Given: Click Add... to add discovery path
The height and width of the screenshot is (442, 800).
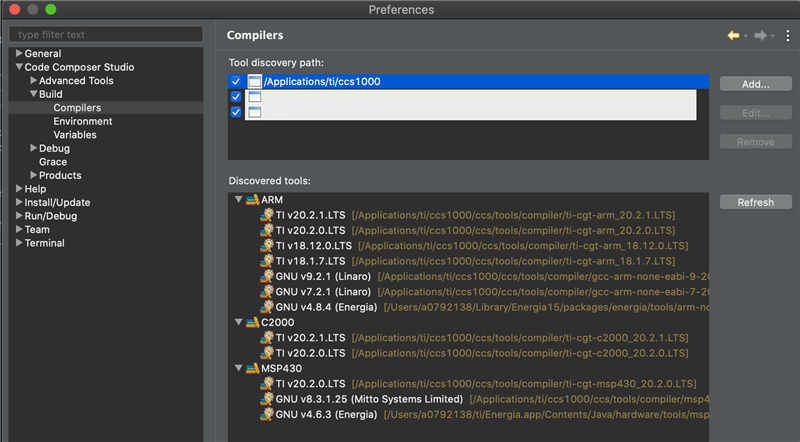Looking at the screenshot, I should coord(756,84).
